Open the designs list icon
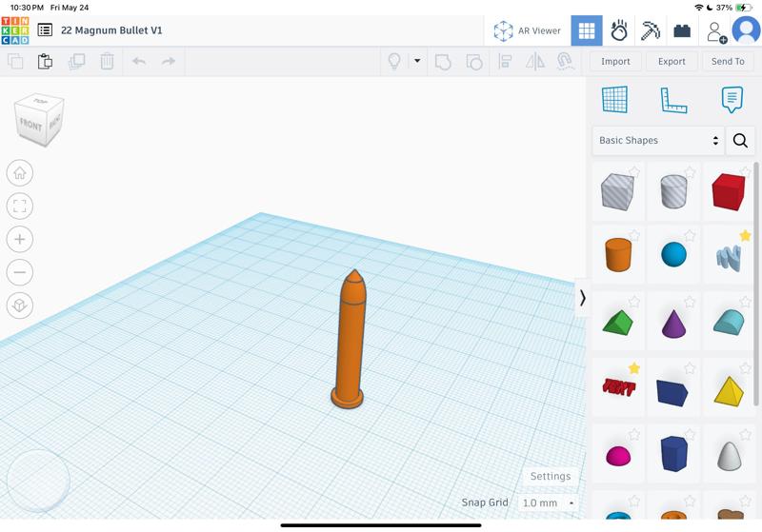Viewport: 762px width, 532px height. (45, 30)
